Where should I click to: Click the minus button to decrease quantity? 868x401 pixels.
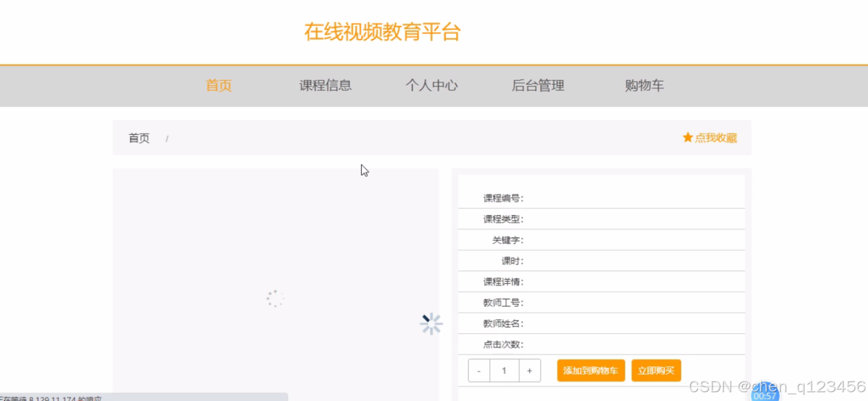click(x=479, y=370)
